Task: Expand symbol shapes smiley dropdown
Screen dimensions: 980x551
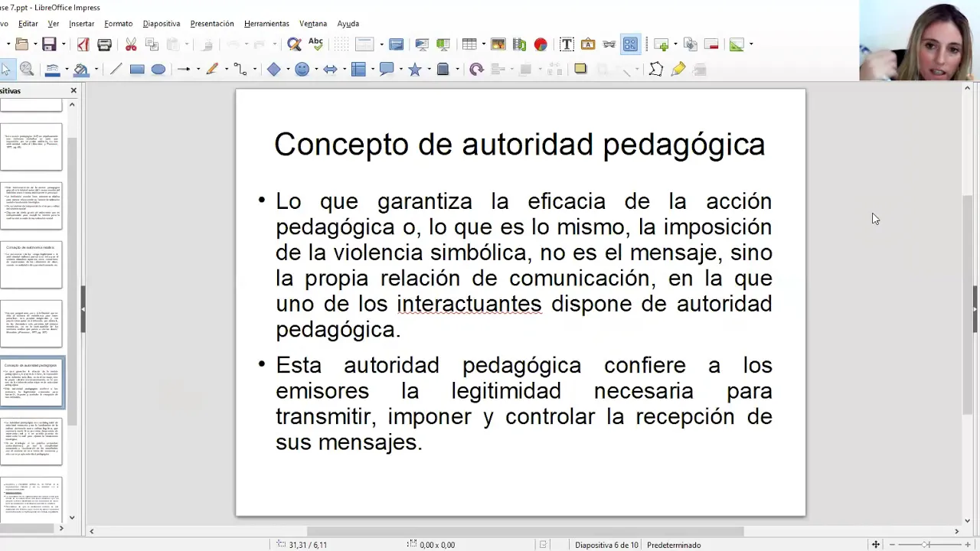Action: 315,70
